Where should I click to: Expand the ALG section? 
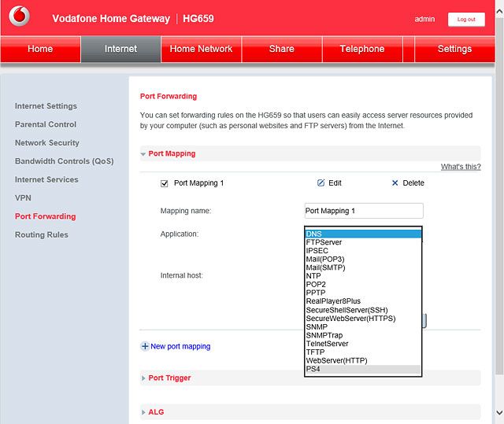tap(143, 412)
